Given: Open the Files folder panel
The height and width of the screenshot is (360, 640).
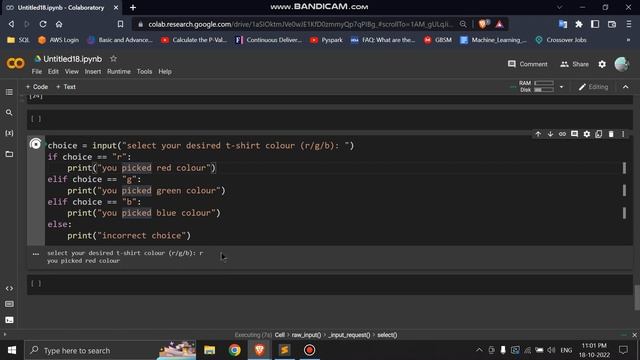Looking at the screenshot, I should [x=9, y=154].
